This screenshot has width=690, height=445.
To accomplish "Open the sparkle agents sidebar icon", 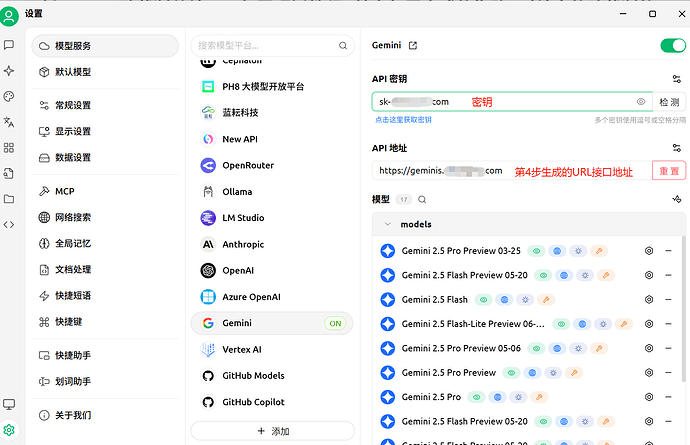I will 9,70.
